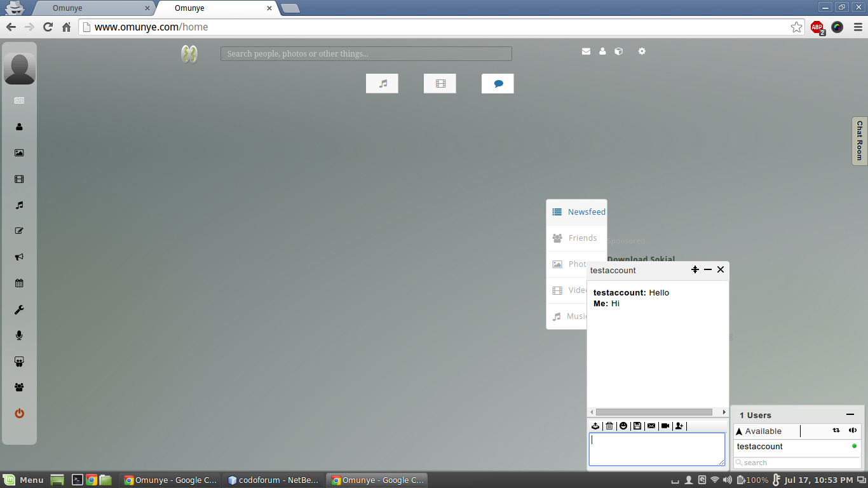Open the film strip icon in left sidebar

[19, 179]
